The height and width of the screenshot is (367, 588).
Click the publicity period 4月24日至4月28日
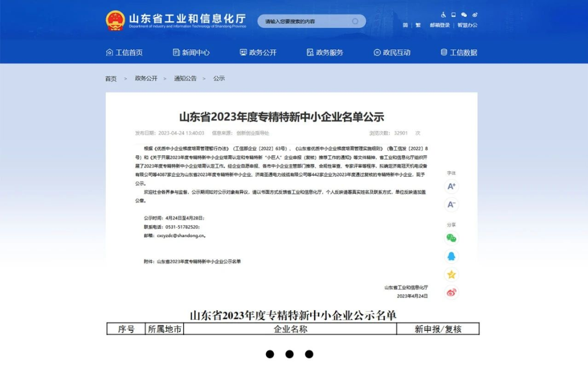coord(184,218)
